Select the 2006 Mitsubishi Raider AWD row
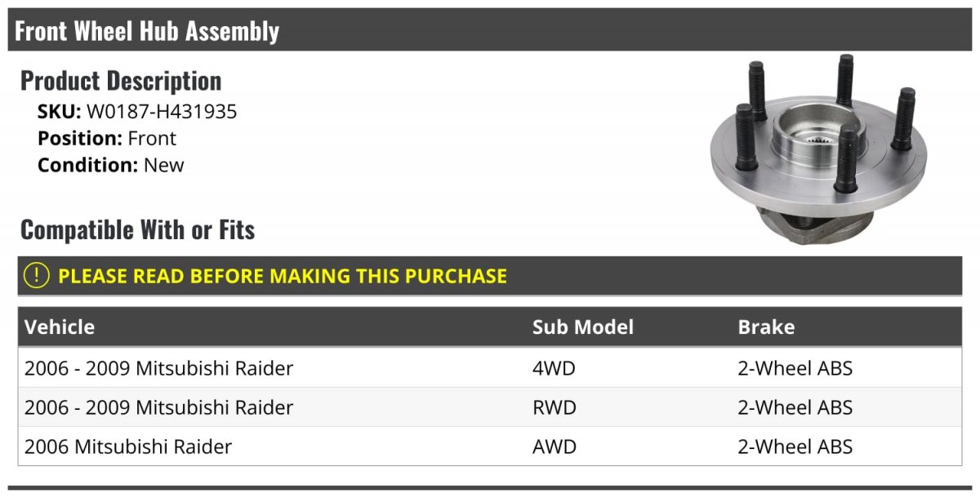This screenshot has height=498, width=980. click(490, 447)
